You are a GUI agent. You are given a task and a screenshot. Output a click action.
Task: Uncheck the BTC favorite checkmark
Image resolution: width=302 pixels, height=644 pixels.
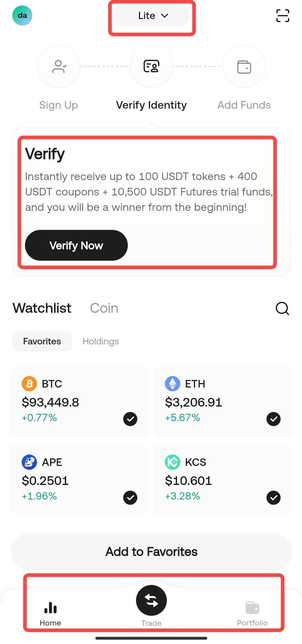130,419
